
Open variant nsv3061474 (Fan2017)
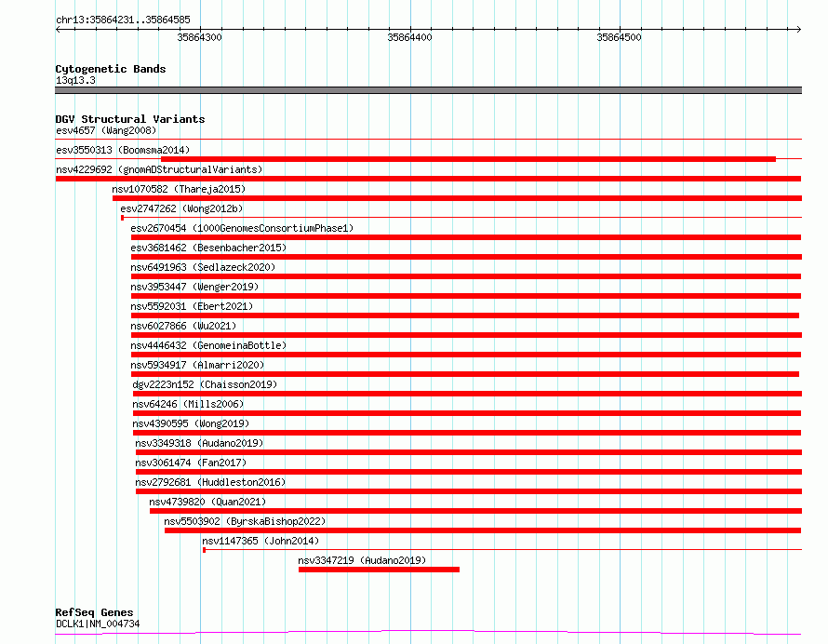[191, 463]
